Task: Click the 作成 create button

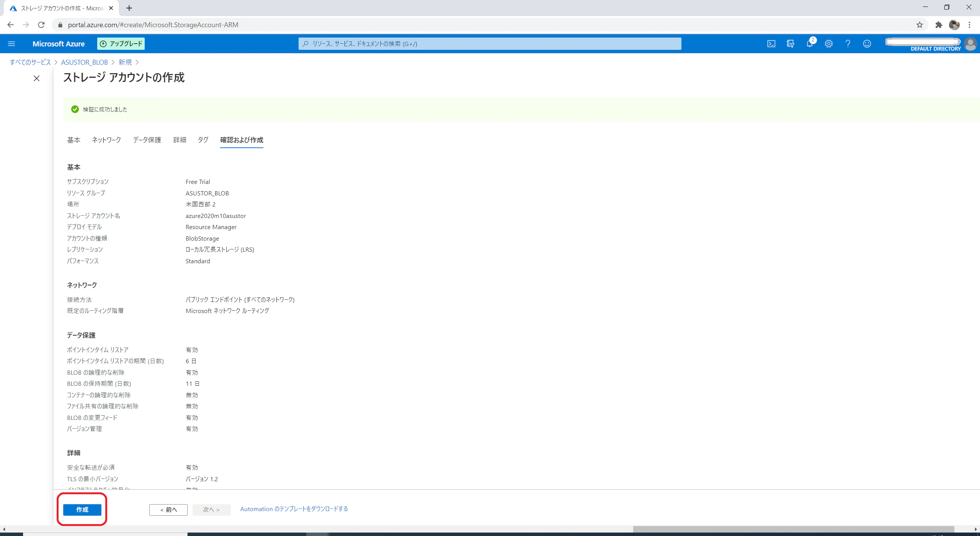Action: tap(82, 510)
